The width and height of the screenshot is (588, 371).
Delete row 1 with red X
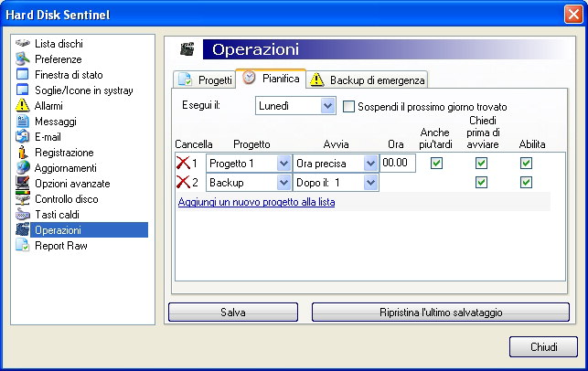(183, 163)
